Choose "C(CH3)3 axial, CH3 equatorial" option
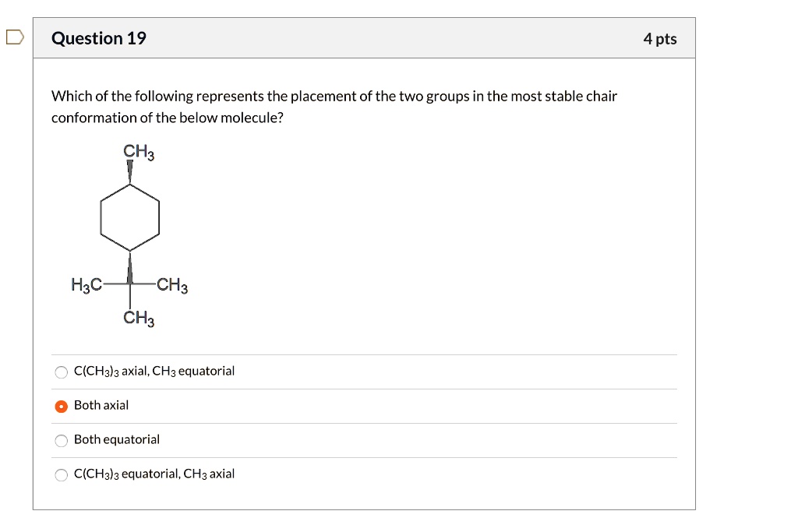Image resolution: width=798 pixels, height=532 pixels. (61, 372)
